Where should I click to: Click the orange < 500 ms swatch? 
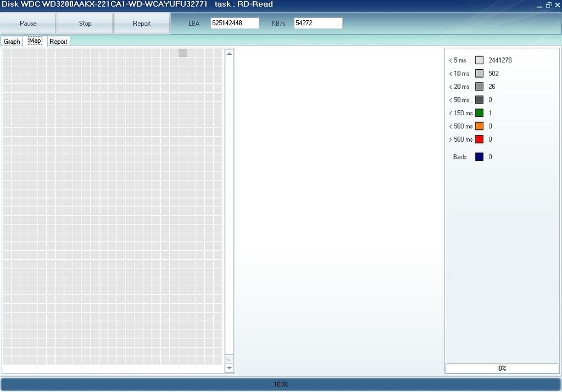pyautogui.click(x=479, y=126)
